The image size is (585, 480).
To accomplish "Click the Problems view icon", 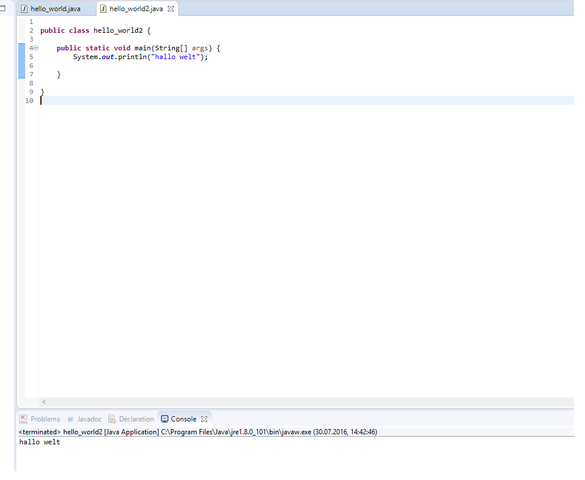I will point(24,419).
